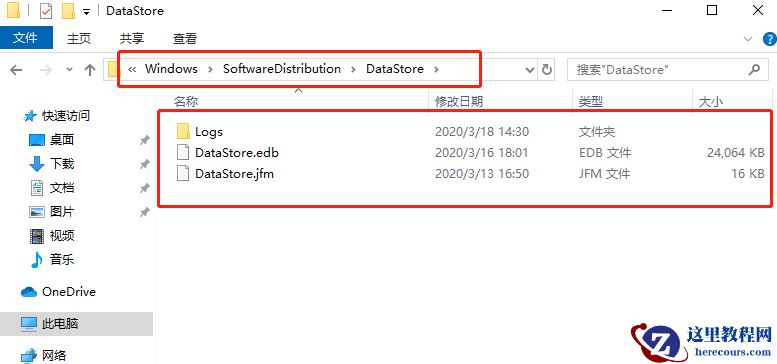Sort by 类型 column header
This screenshot has height=364, width=777.
click(x=591, y=102)
